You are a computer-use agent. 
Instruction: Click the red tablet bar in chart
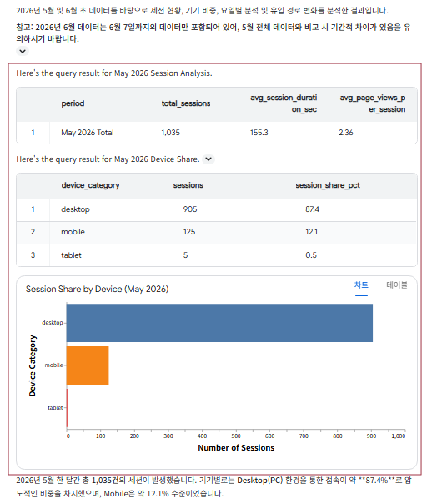tap(68, 407)
